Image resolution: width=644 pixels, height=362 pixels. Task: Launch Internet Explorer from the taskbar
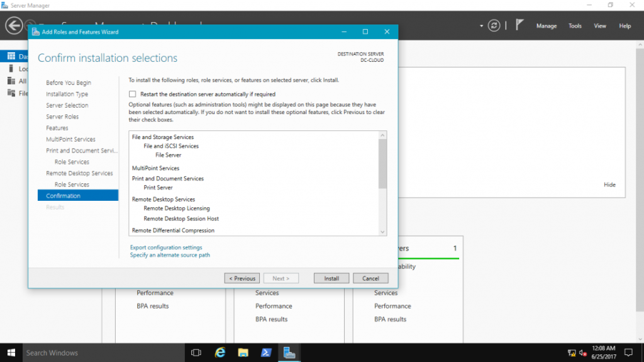220,353
